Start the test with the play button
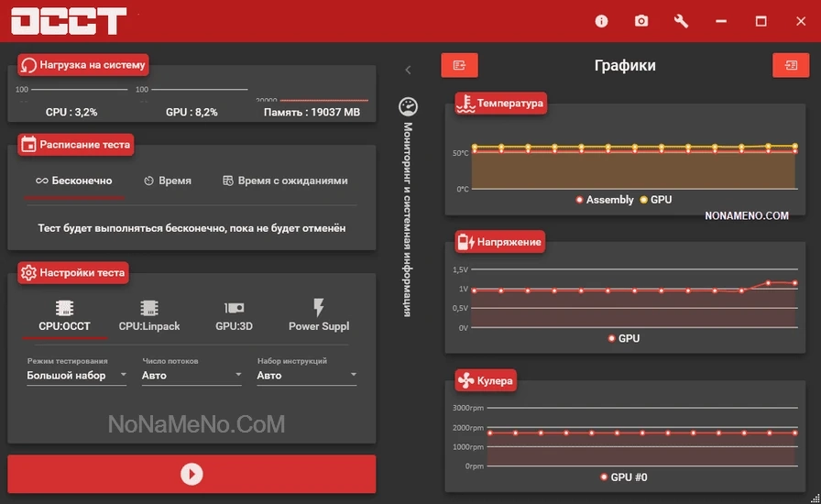 coord(192,474)
